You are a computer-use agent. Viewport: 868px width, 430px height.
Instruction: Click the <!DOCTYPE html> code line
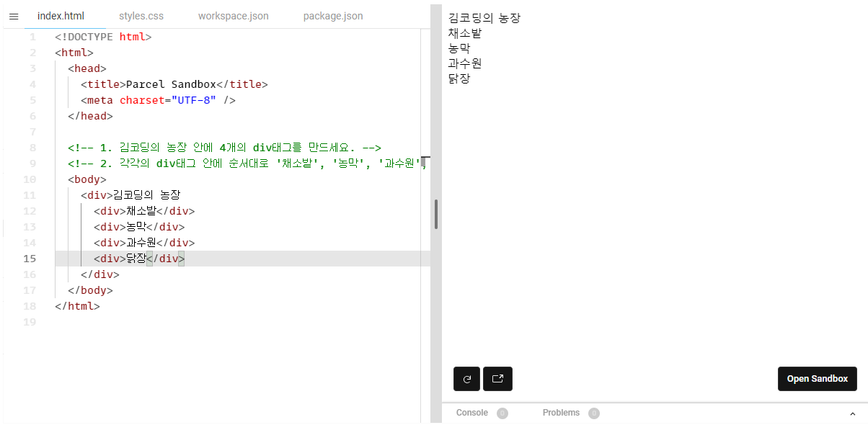[x=103, y=37]
